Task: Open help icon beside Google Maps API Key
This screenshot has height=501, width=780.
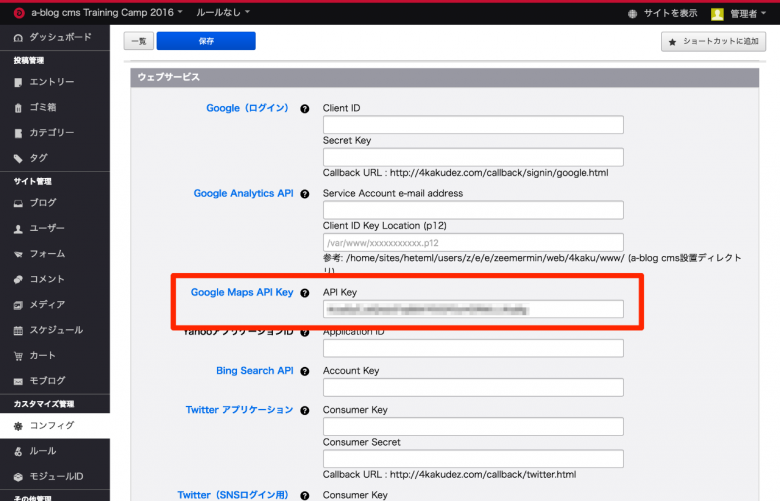Action: (304, 293)
